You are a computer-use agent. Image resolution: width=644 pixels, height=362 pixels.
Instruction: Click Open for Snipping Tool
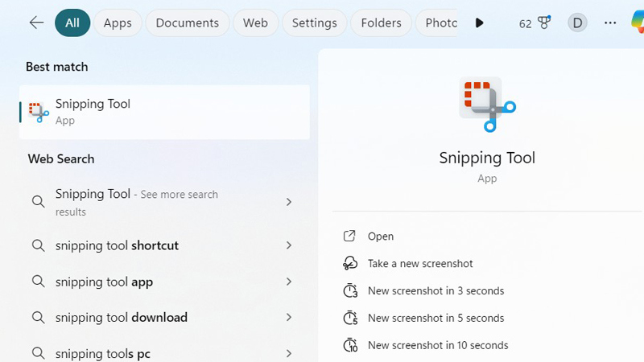[x=381, y=237]
